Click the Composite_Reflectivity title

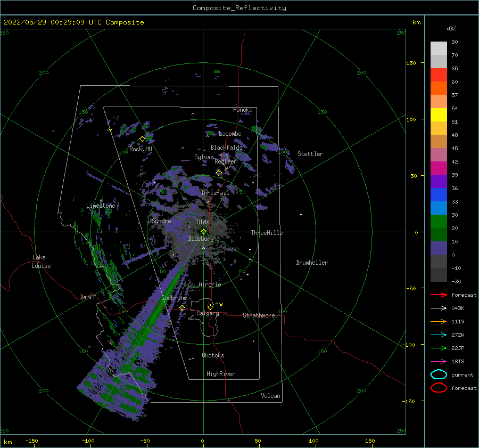(240, 8)
